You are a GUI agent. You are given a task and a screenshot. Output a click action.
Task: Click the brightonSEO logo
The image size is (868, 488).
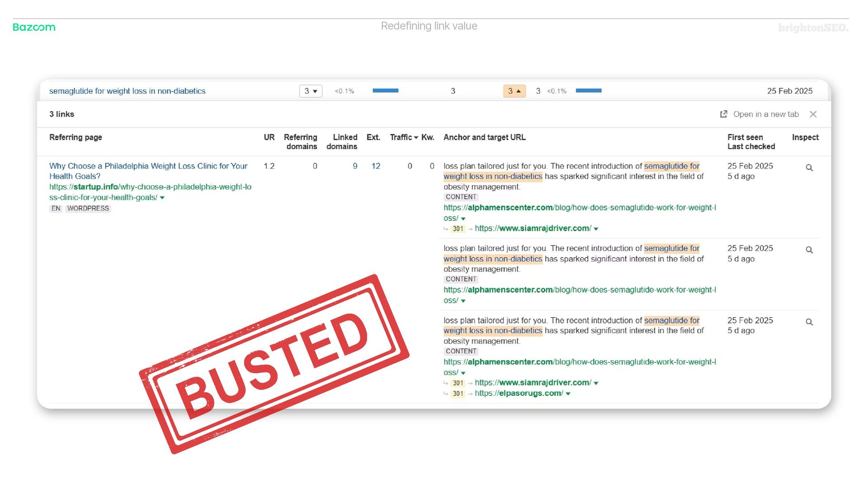(813, 28)
